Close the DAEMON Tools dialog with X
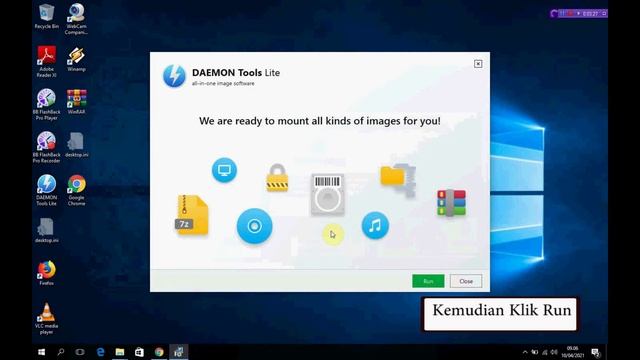The width and height of the screenshot is (640, 360). click(478, 64)
